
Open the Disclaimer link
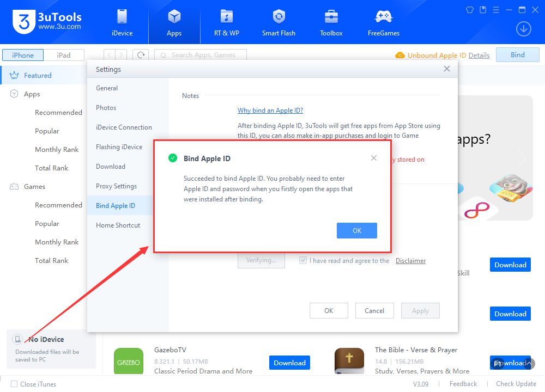click(410, 261)
